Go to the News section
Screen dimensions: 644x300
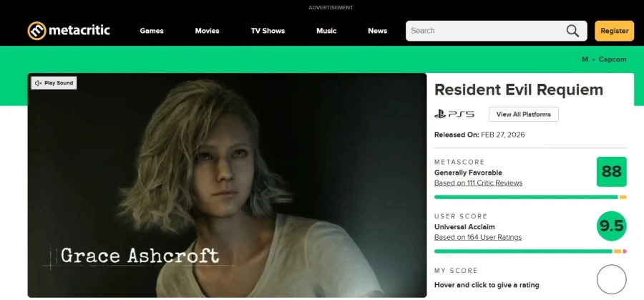(x=377, y=31)
